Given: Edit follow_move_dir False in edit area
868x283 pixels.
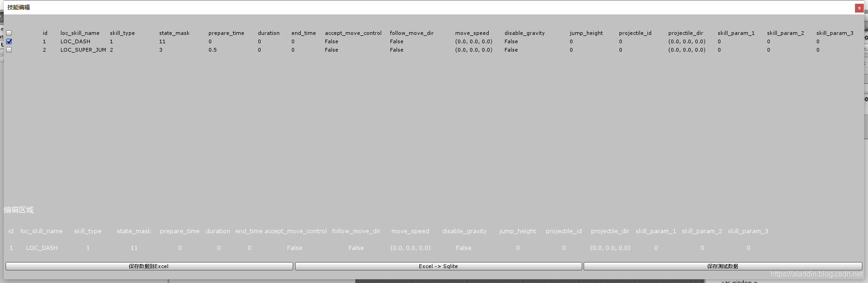Looking at the screenshot, I should [x=356, y=248].
